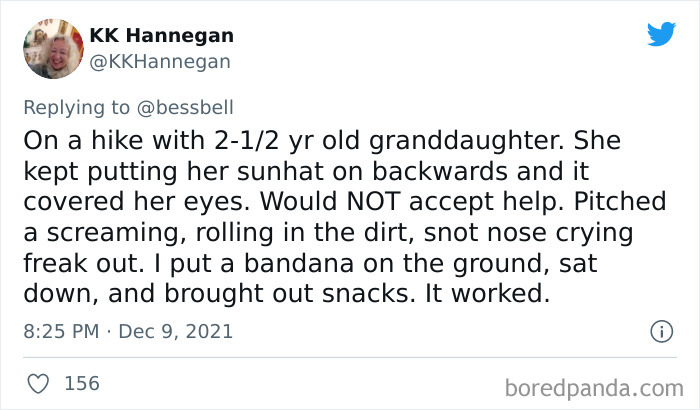Click the Twitter bird logo
This screenshot has height=410, width=700.
pos(661,35)
